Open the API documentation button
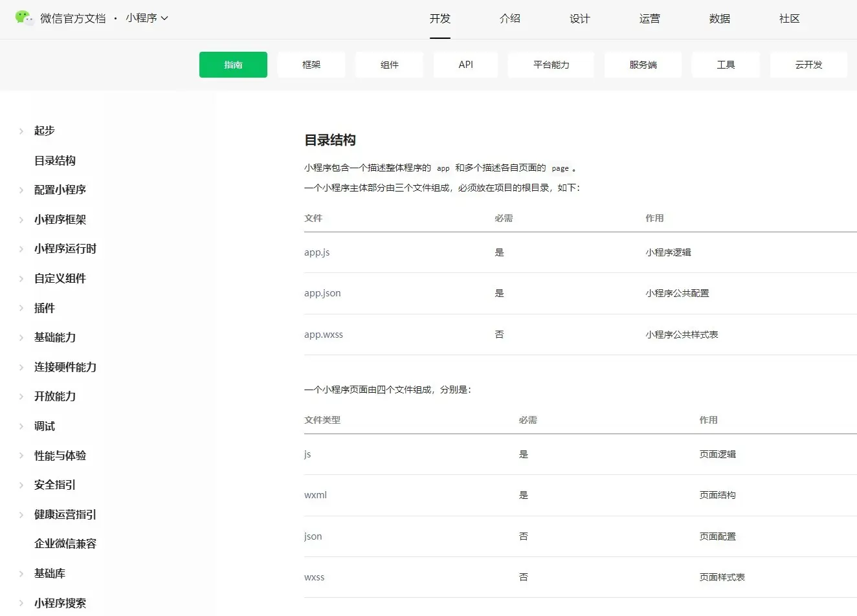Viewport: 857px width, 616px height. [465, 65]
